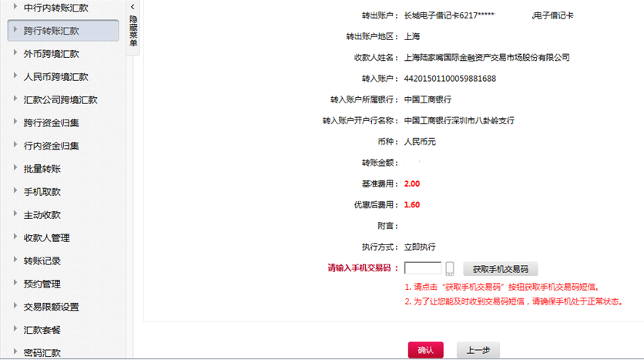Image resolution: width=644 pixels, height=360 pixels.
Task: Click execution mode value 立即执行
Action: pyautogui.click(x=420, y=247)
